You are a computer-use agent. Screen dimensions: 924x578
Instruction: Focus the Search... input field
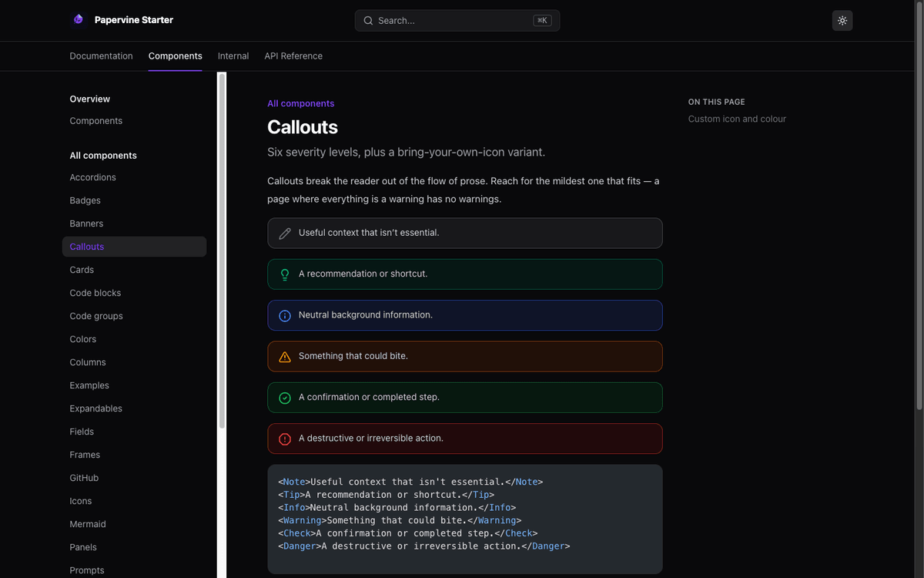[x=457, y=21]
